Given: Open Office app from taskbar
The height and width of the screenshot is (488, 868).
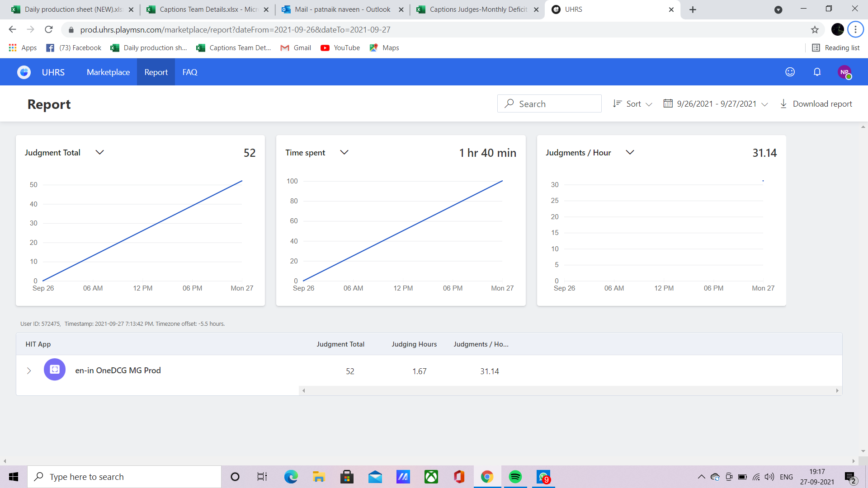Looking at the screenshot, I should pyautogui.click(x=459, y=477).
